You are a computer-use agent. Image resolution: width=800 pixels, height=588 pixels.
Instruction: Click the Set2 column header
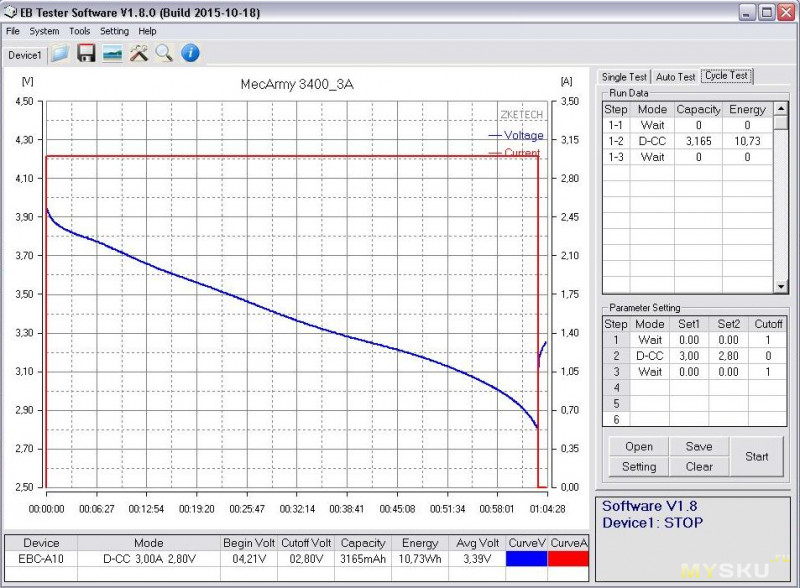tap(728, 324)
